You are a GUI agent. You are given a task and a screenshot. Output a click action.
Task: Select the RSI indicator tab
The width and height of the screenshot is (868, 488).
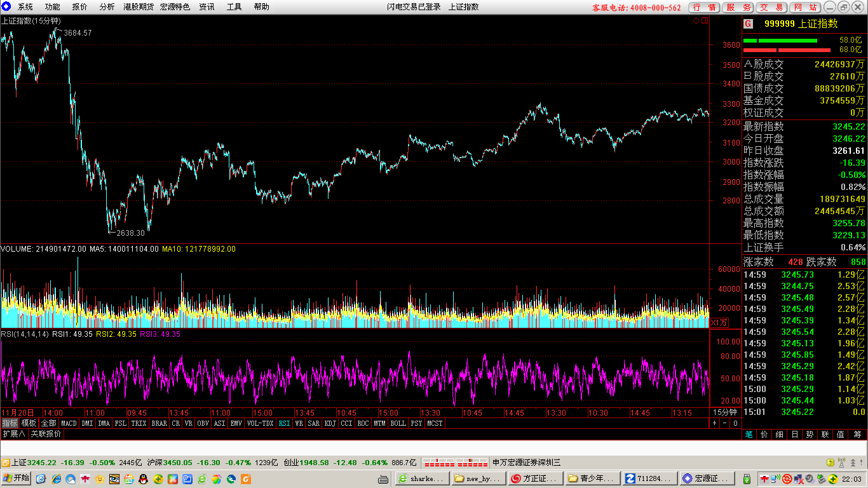click(x=284, y=423)
